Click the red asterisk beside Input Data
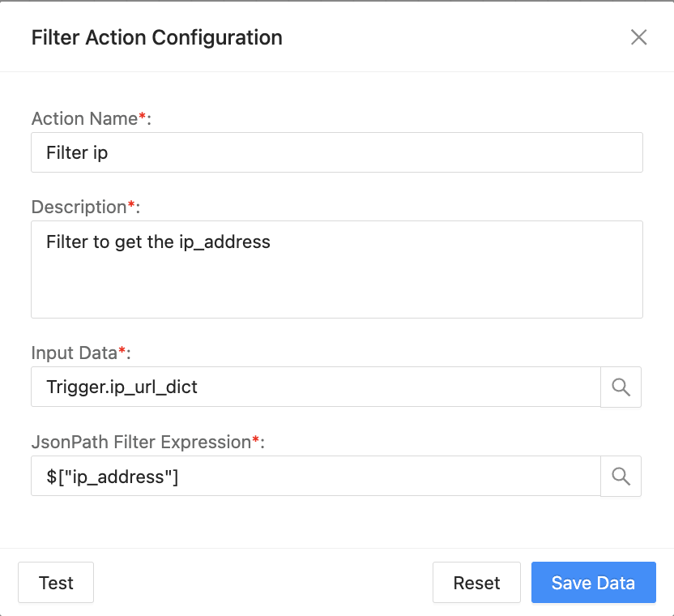Screen dimensions: 674x616 pyautogui.click(x=122, y=351)
